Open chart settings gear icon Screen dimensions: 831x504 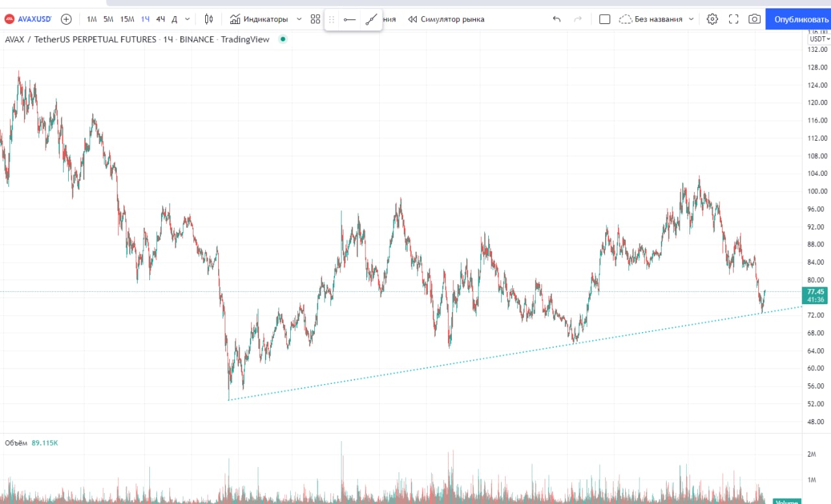712,19
